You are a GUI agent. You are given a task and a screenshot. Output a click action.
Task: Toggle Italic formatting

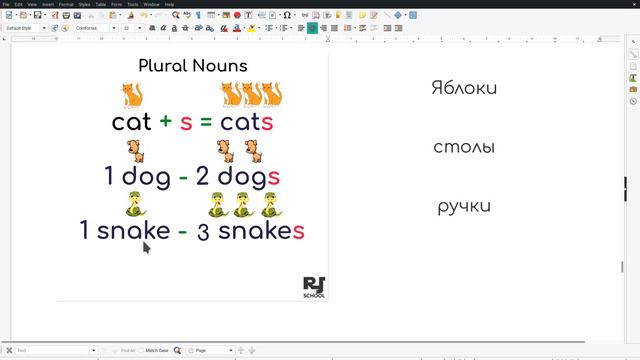click(x=163, y=28)
